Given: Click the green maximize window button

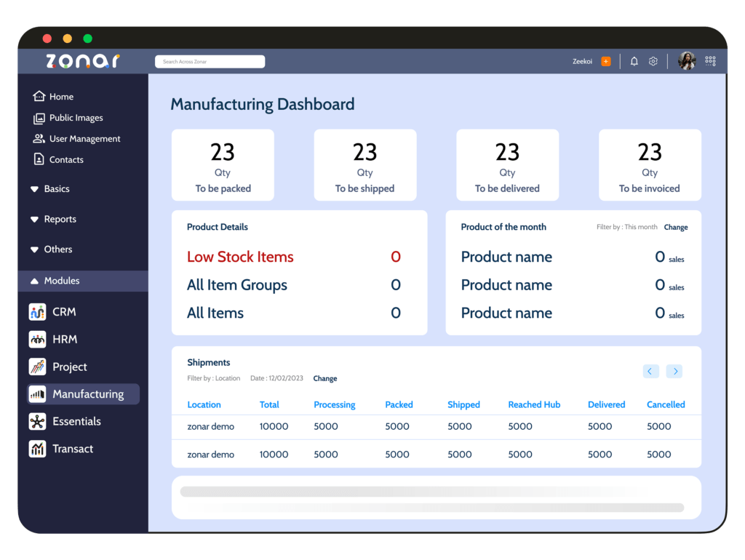Looking at the screenshot, I should pos(88,39).
